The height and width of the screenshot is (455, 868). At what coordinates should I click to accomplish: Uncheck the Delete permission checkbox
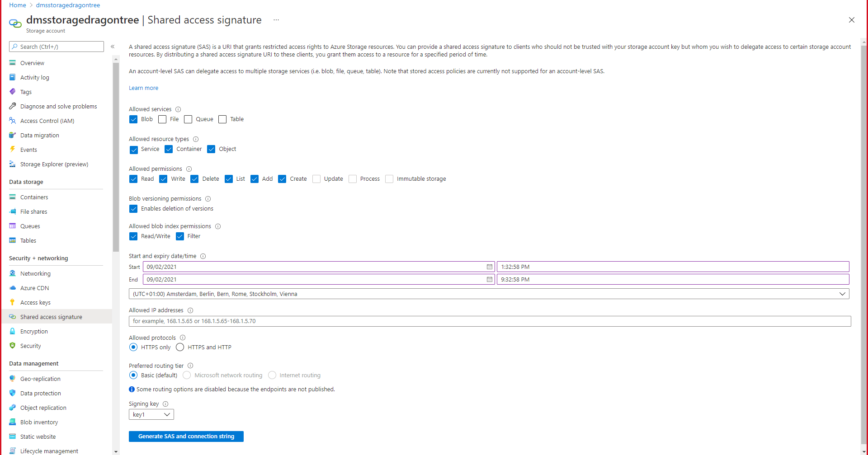pos(195,179)
